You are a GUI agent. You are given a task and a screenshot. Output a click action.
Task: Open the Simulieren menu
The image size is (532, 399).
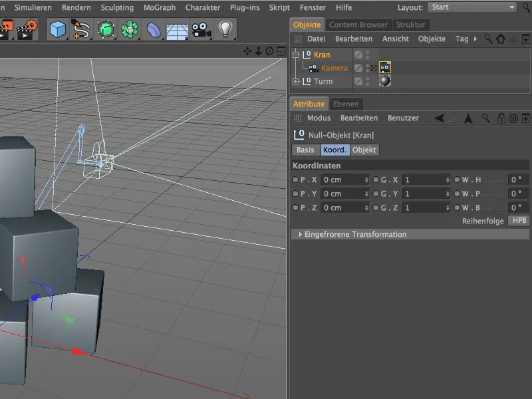coord(33,7)
